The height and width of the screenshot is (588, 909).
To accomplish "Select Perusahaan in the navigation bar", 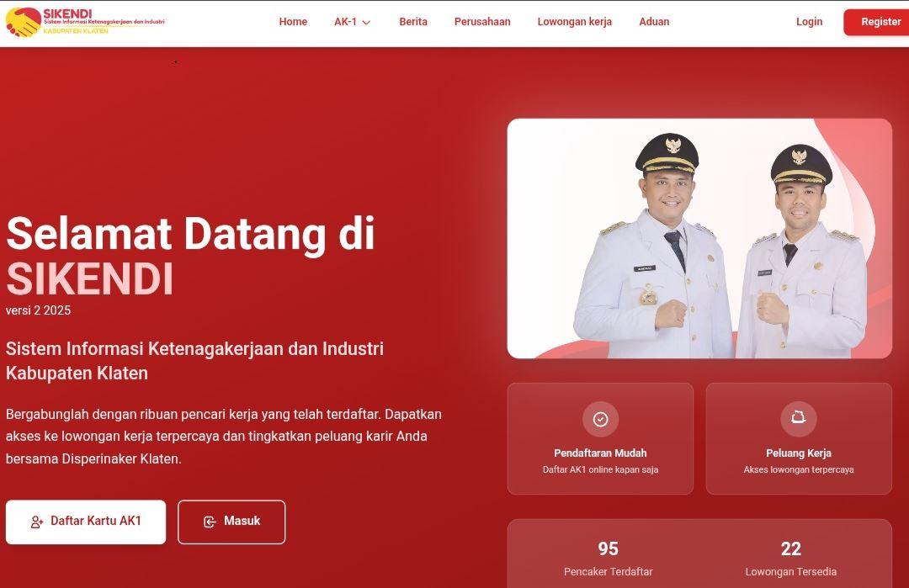I will click(482, 22).
